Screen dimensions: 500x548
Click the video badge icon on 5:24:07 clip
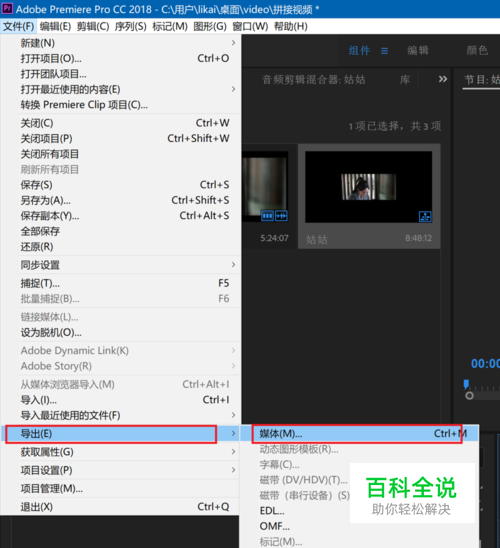point(267,216)
